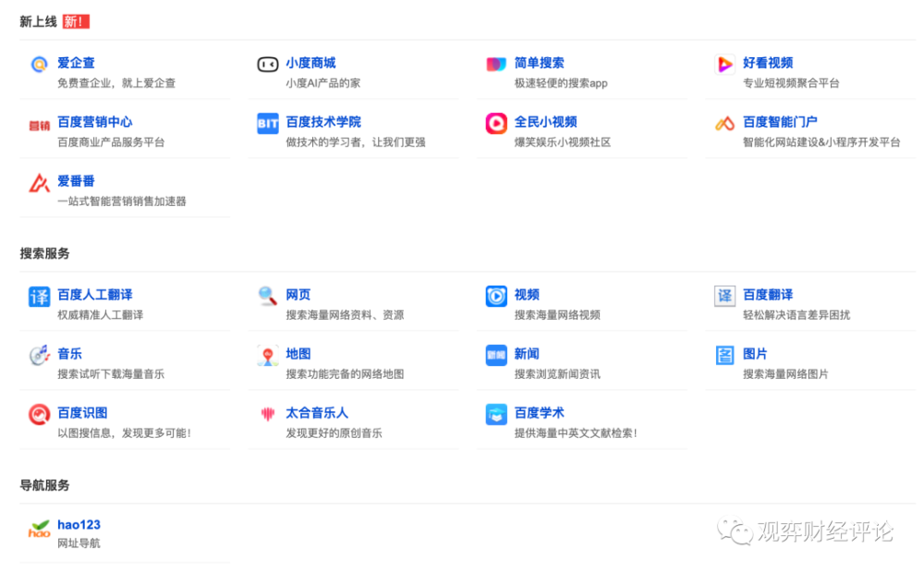The height and width of the screenshot is (572, 924).
Task: Click the 爱企查 icon
Action: tap(39, 65)
